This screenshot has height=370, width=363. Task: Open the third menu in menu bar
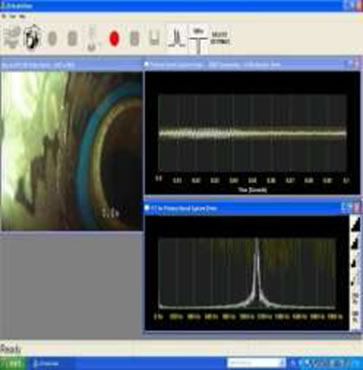pos(22,16)
